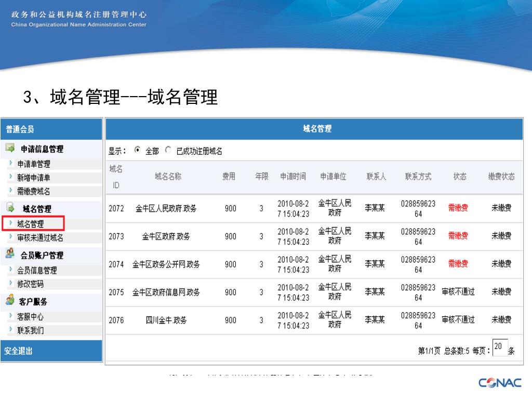
Task: Click domain ID 2073
Action: coord(116,236)
